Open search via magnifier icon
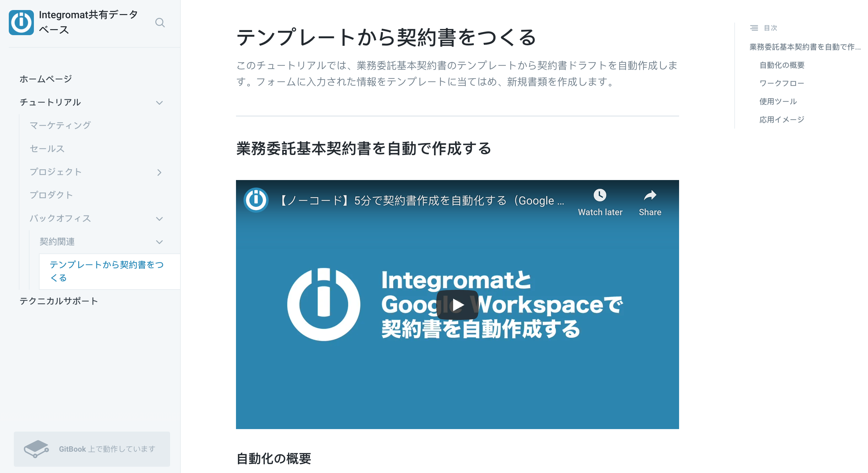 click(x=160, y=23)
